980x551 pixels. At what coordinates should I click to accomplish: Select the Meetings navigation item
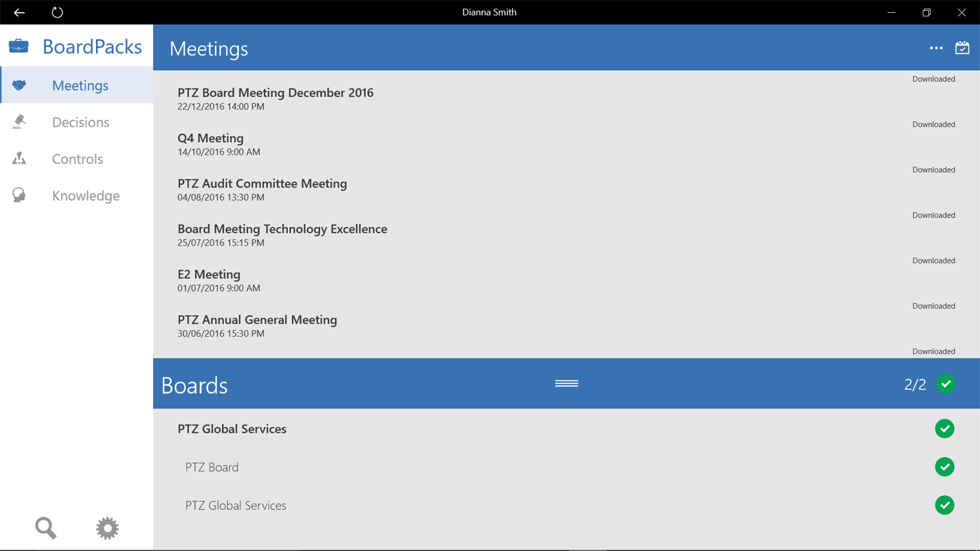coord(77,85)
